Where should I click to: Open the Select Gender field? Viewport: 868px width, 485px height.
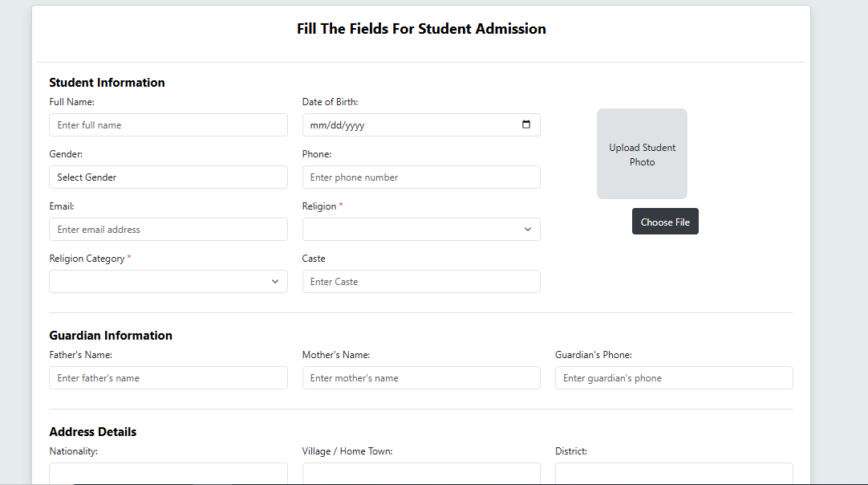pyautogui.click(x=168, y=177)
